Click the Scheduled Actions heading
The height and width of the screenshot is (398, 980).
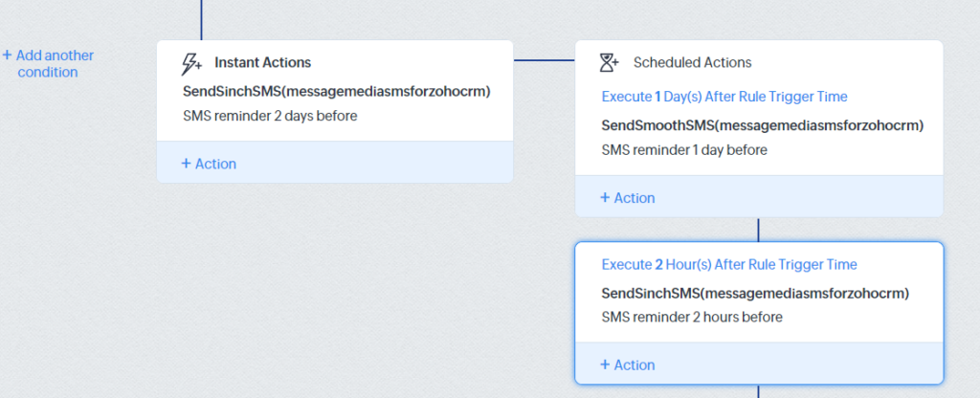pyautogui.click(x=693, y=62)
